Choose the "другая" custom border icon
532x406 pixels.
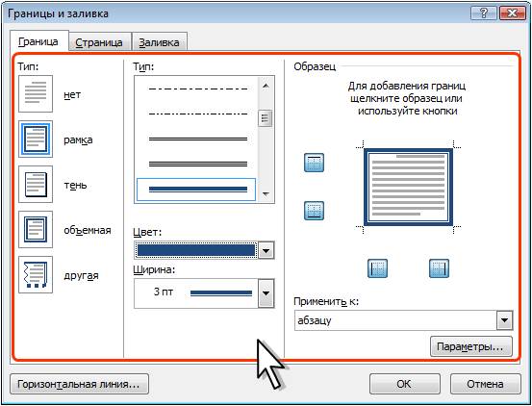point(36,274)
